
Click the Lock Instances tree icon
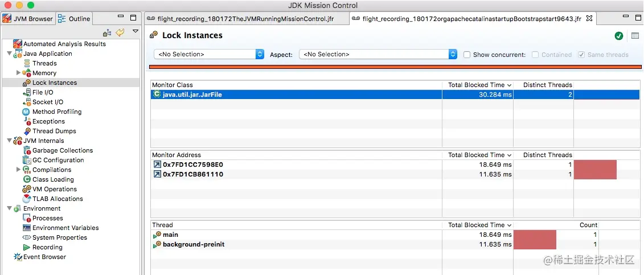click(27, 83)
